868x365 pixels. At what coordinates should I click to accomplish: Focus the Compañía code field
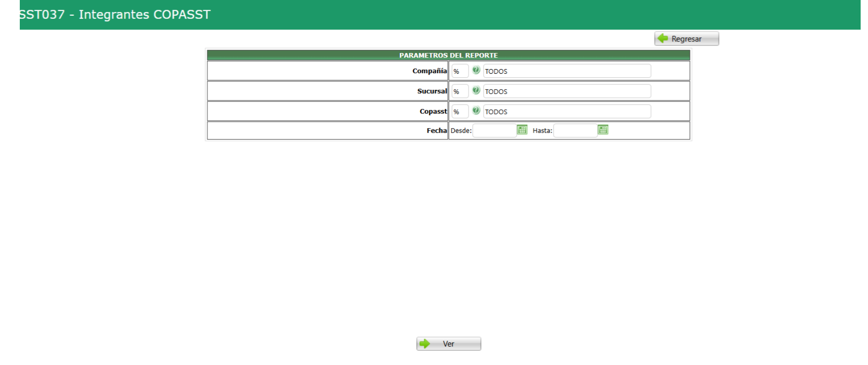(460, 71)
